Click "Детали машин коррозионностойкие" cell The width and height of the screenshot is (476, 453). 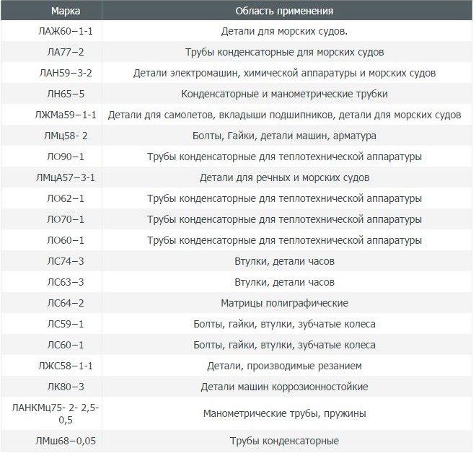pos(284,387)
